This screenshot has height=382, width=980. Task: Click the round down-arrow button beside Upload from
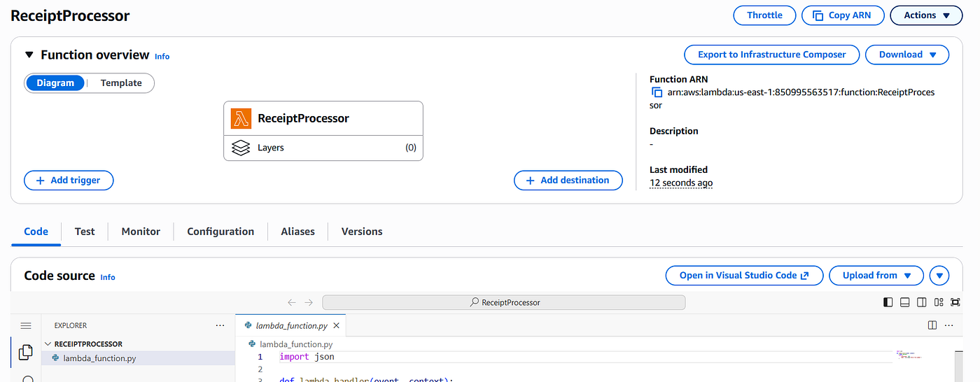click(939, 276)
